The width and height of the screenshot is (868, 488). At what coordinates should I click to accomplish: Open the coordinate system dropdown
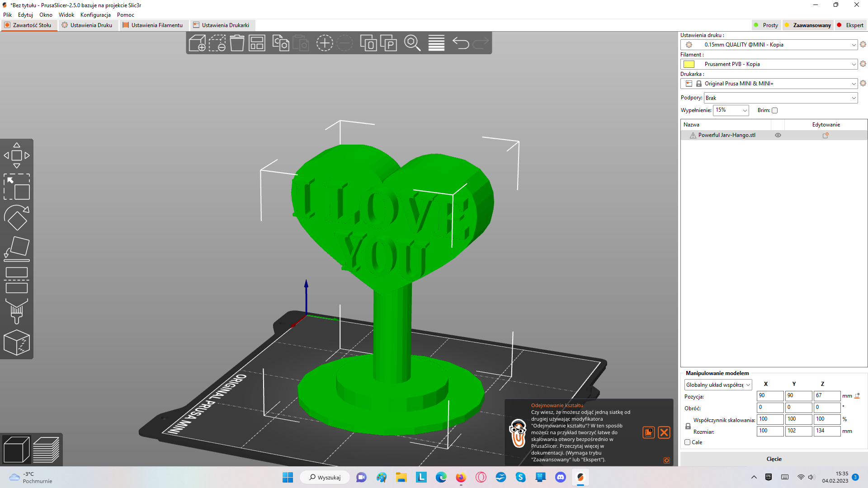click(x=718, y=385)
